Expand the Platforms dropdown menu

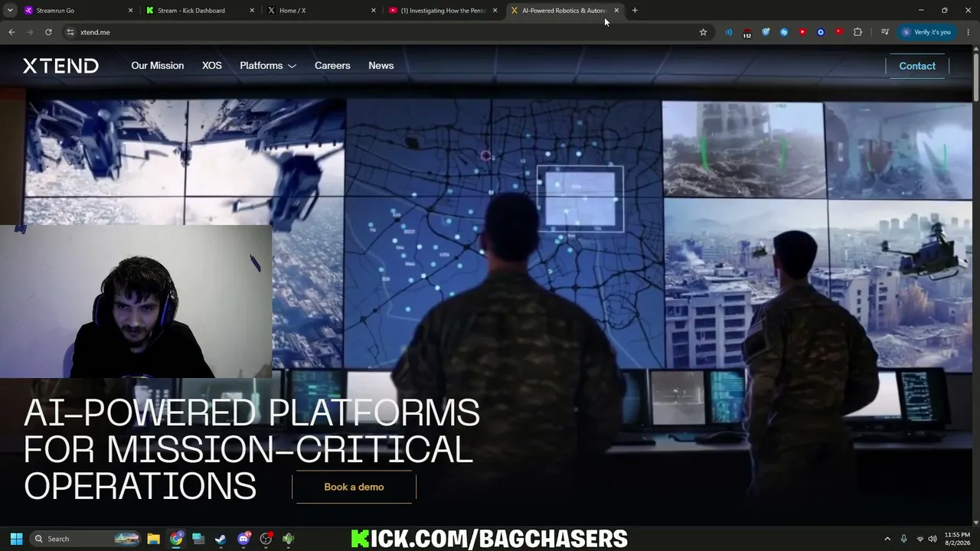point(268,66)
